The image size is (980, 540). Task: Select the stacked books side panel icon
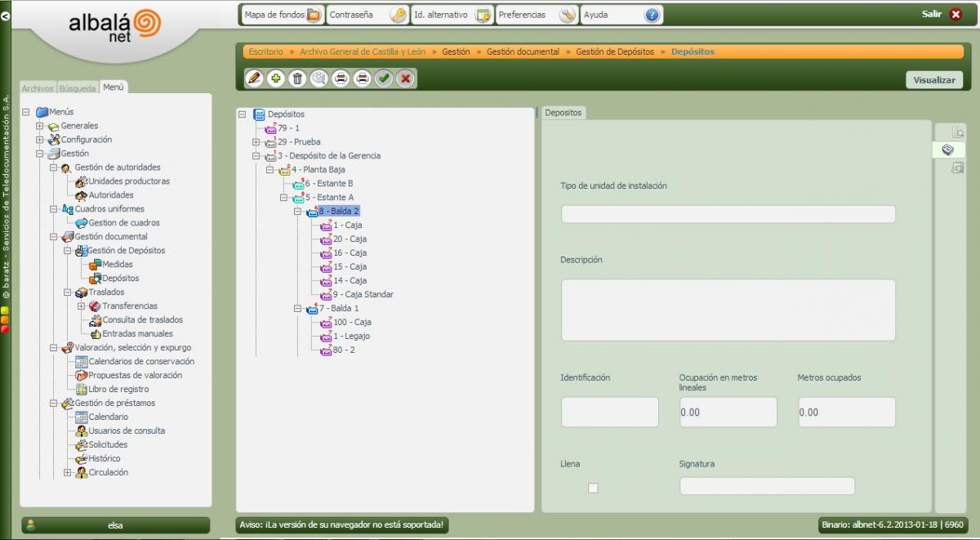(x=948, y=150)
